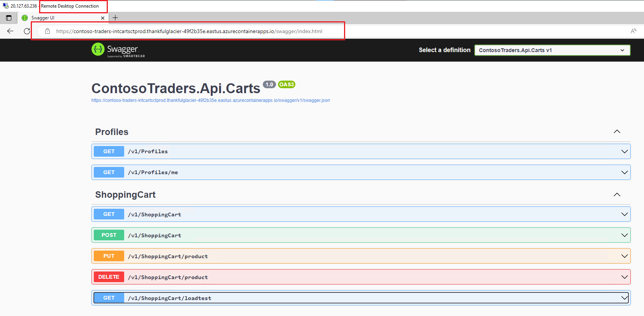Expand PUT /v1/ShoppingCart/product chevron
Image resolution: width=644 pixels, height=316 pixels.
click(624, 256)
